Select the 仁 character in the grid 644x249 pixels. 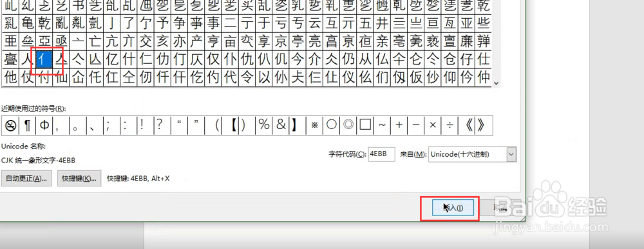(x=146, y=60)
